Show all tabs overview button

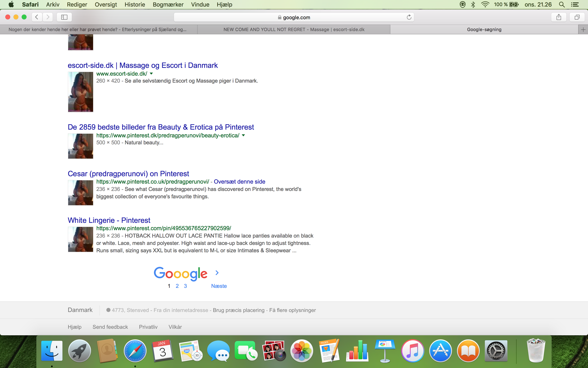point(577,17)
